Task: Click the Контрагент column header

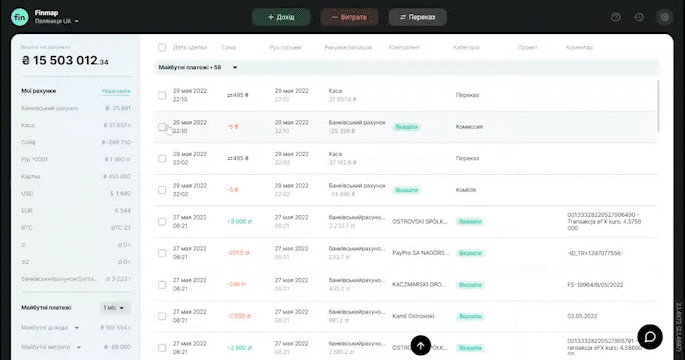Action: coord(404,47)
